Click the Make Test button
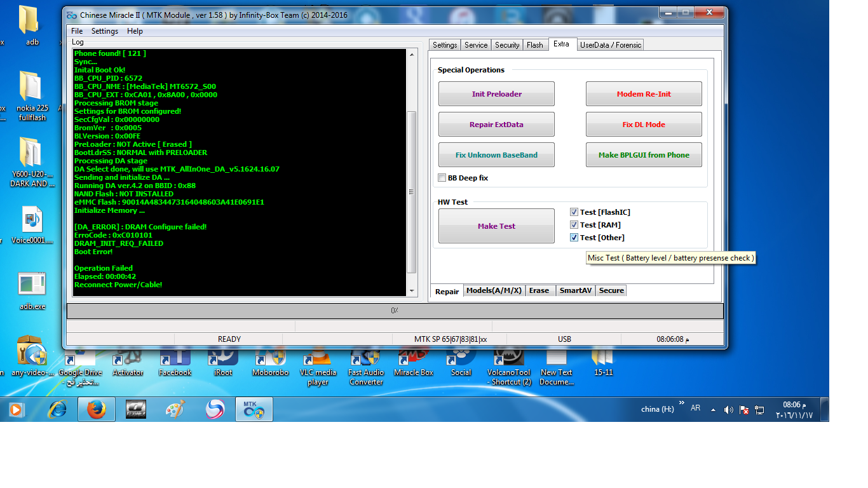868x488 pixels. point(496,226)
